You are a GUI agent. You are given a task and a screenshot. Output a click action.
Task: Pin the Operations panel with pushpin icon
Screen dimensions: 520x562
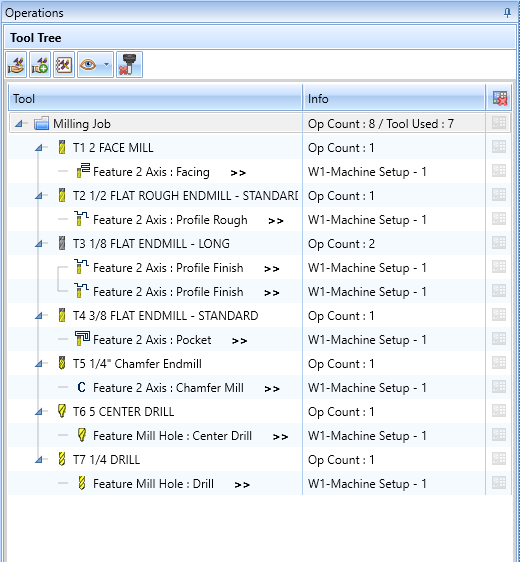[507, 13]
